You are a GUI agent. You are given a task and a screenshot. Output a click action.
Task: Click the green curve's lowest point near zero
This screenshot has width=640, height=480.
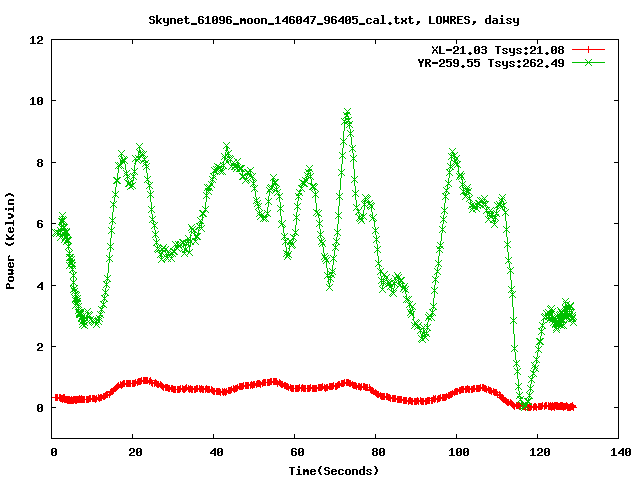tap(524, 405)
